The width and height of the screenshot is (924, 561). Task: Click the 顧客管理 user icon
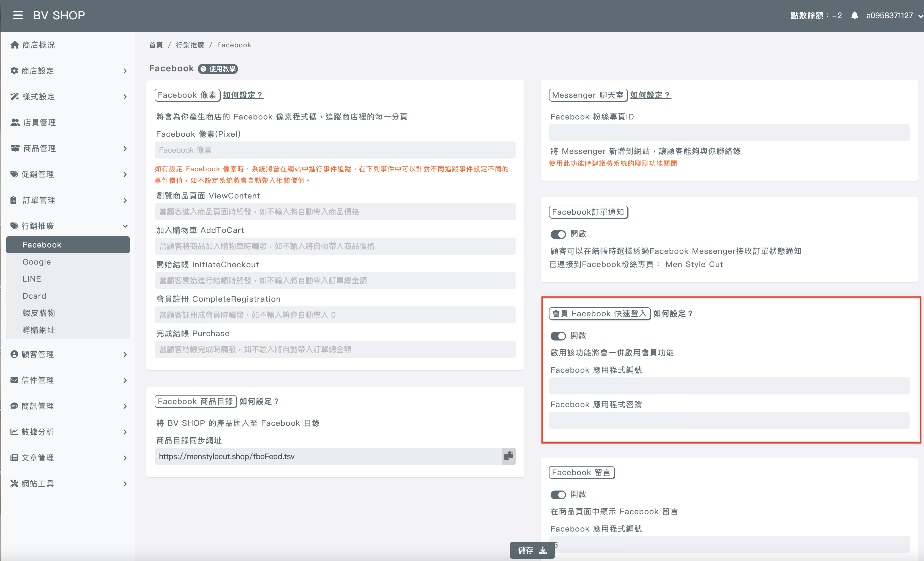tap(14, 354)
